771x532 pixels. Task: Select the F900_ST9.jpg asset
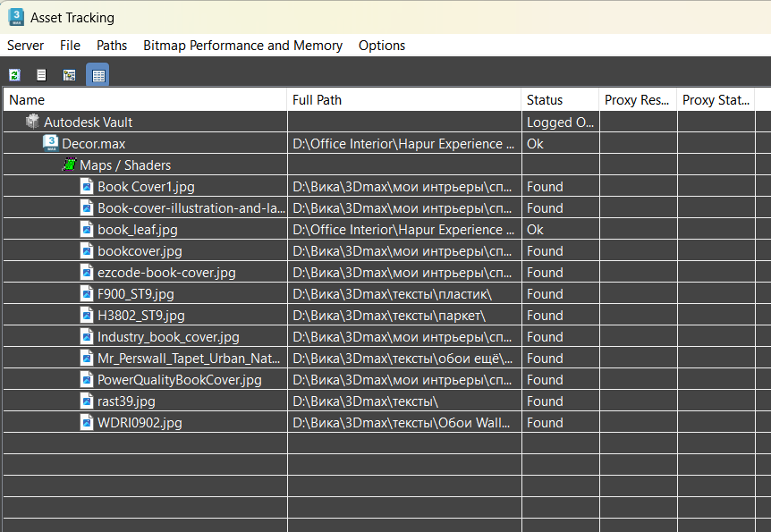point(136,294)
